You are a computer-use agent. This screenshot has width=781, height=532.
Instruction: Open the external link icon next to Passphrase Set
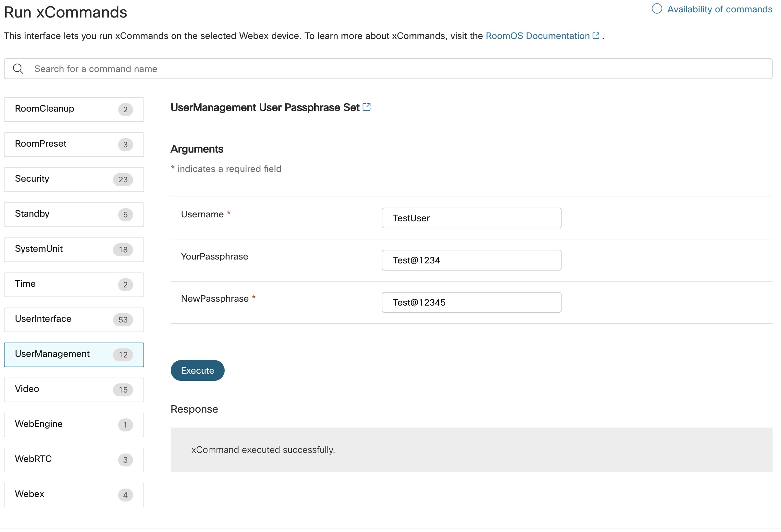pos(366,107)
